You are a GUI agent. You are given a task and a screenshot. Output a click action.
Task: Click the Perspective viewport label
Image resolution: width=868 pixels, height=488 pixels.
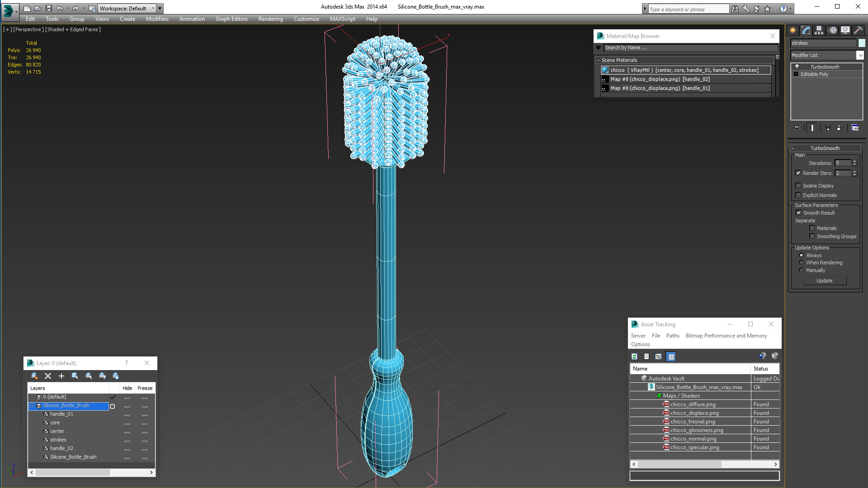point(28,29)
